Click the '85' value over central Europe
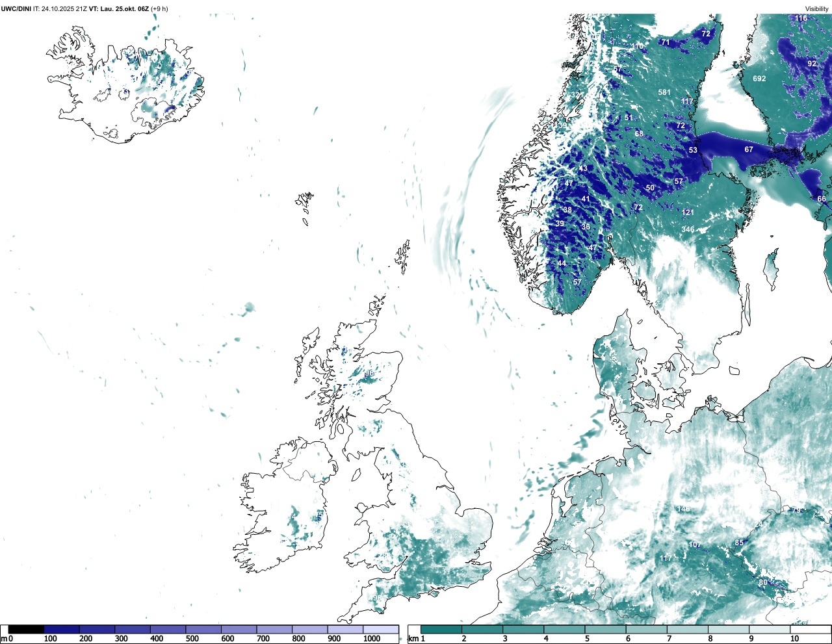Viewport: 832px width, 644px height. pyautogui.click(x=739, y=543)
